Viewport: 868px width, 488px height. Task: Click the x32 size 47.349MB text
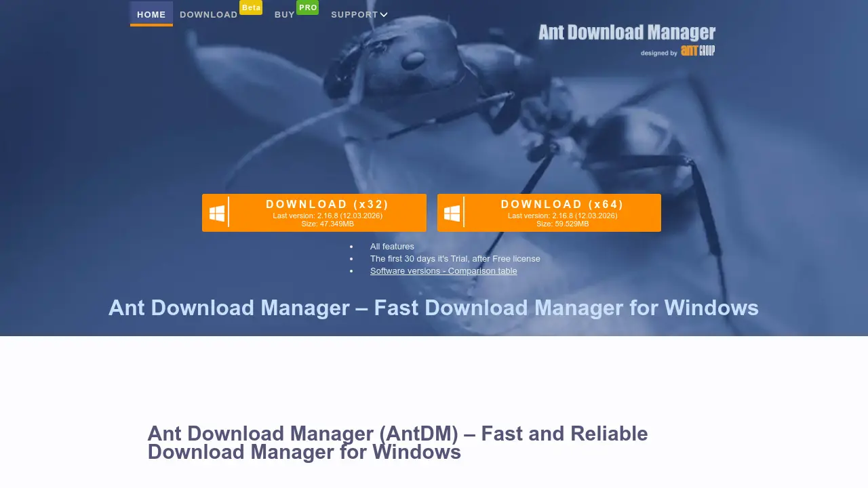click(328, 224)
